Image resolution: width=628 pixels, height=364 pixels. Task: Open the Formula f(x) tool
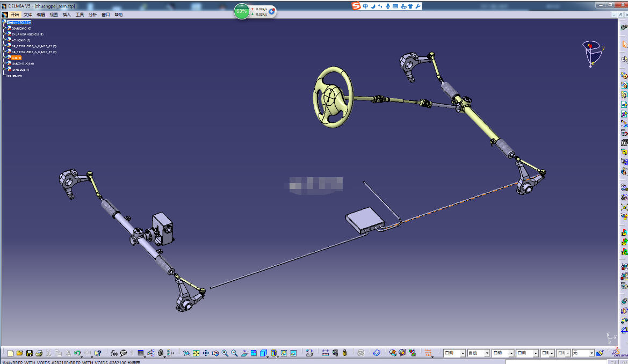(114, 353)
